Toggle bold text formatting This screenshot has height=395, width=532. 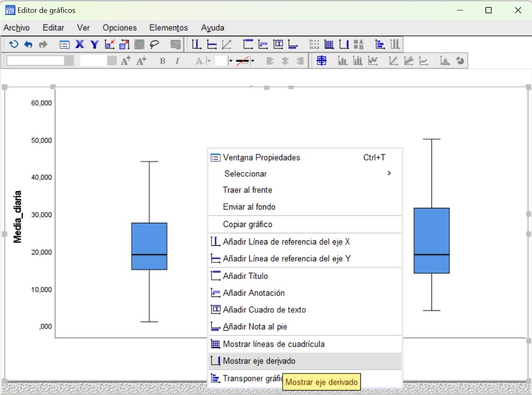[x=163, y=61]
